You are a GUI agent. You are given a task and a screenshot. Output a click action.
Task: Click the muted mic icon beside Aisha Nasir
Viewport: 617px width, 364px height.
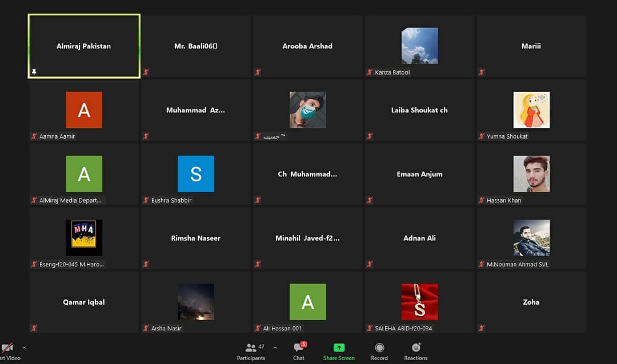pos(146,328)
